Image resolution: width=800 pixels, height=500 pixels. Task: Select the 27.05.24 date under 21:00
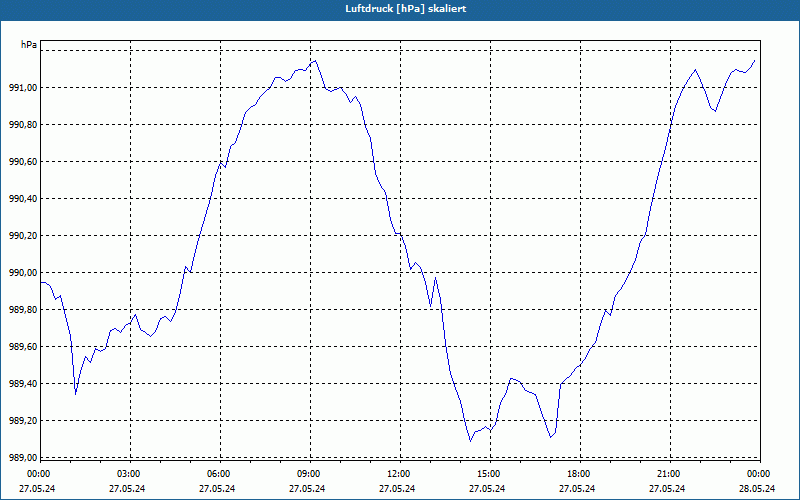tap(668, 488)
